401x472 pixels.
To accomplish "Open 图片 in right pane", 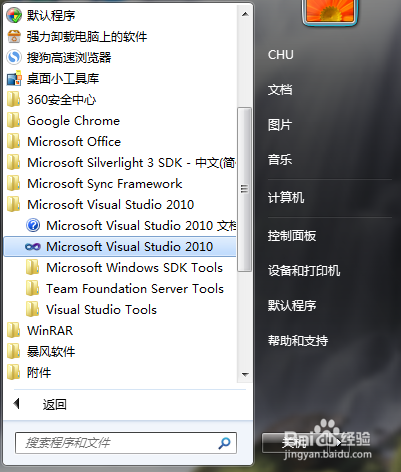I will pyautogui.click(x=280, y=125).
